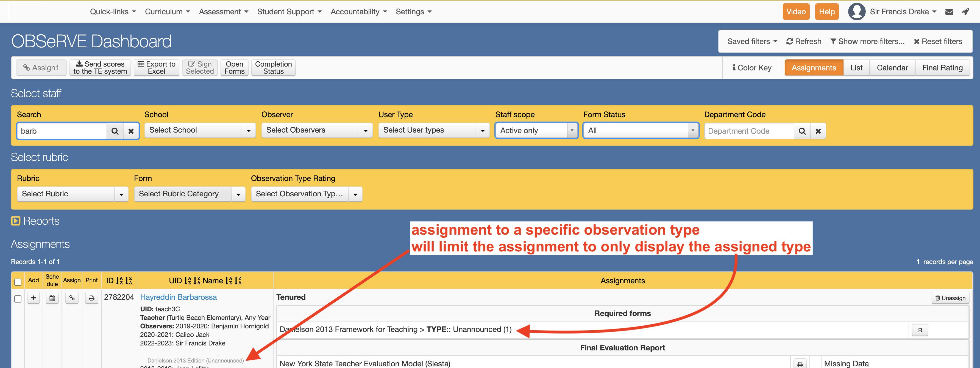Click the rocket icon in top bar
This screenshot has width=980, height=368.
965,12
